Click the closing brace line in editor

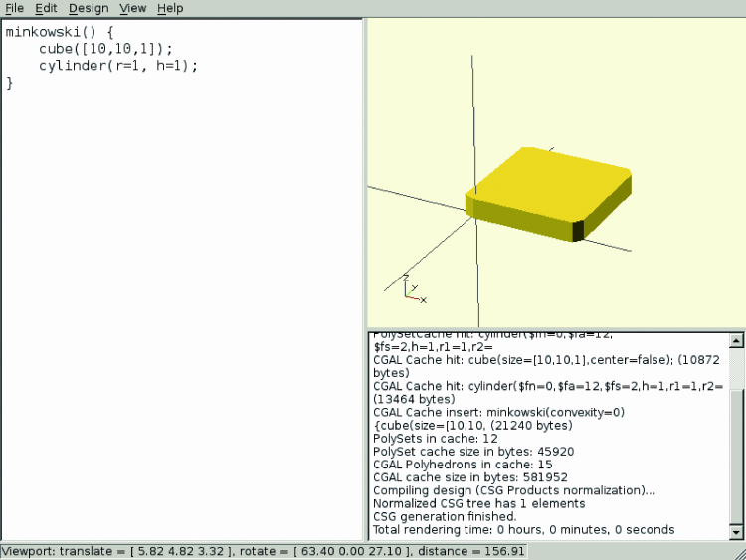click(10, 83)
